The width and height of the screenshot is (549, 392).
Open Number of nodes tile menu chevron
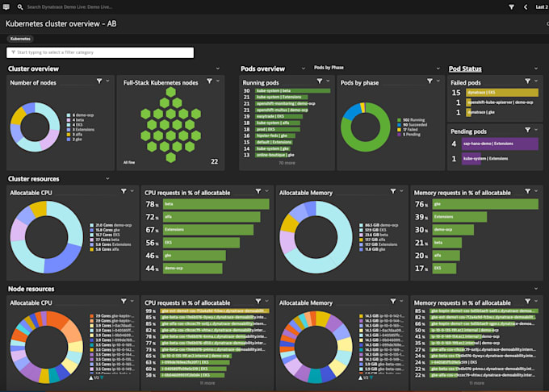click(x=108, y=81)
